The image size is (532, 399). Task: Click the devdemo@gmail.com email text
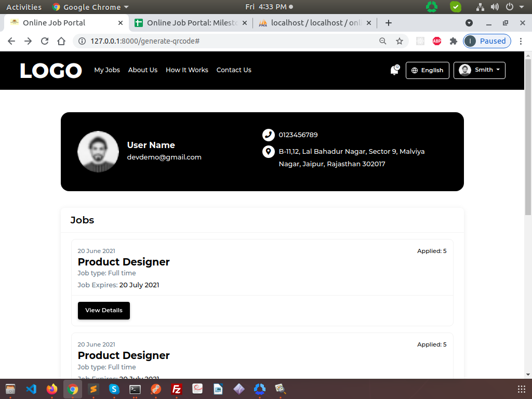click(164, 157)
